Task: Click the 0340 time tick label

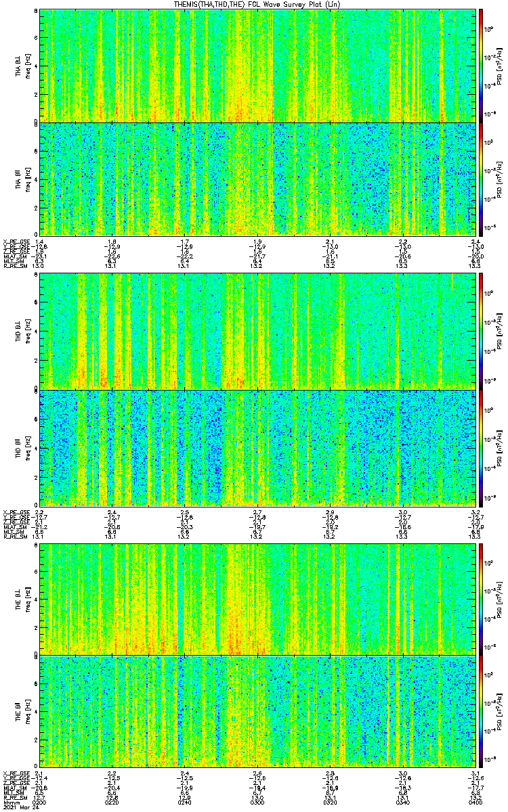Action: (404, 802)
